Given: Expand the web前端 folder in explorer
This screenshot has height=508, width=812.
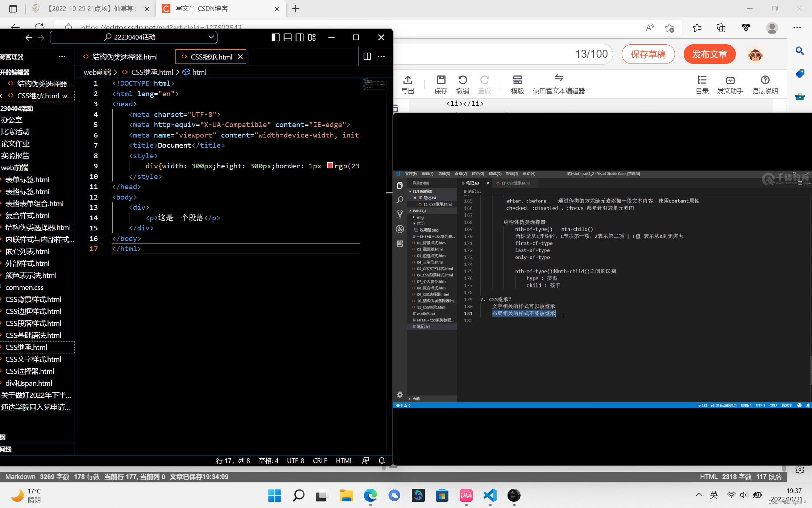Looking at the screenshot, I should 15,167.
